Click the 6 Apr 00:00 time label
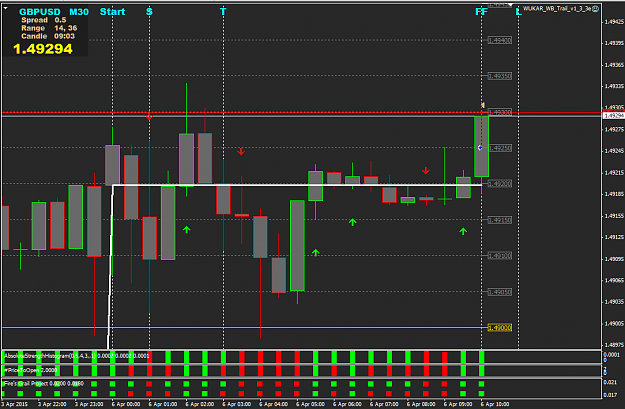 pyautogui.click(x=126, y=404)
